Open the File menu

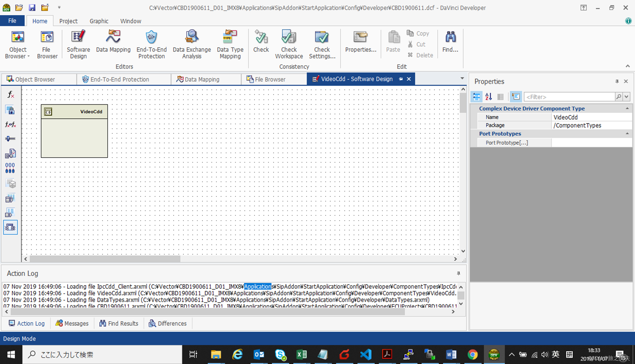click(x=12, y=21)
